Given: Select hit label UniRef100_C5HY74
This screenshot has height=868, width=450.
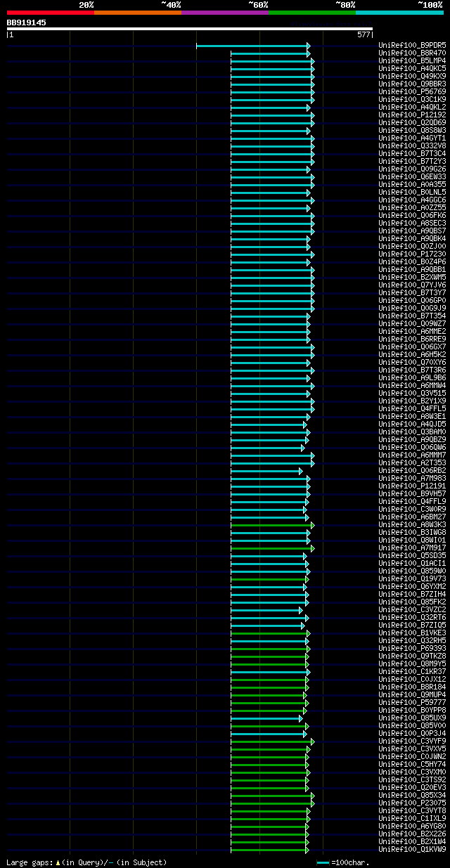Looking at the screenshot, I should click(412, 764).
